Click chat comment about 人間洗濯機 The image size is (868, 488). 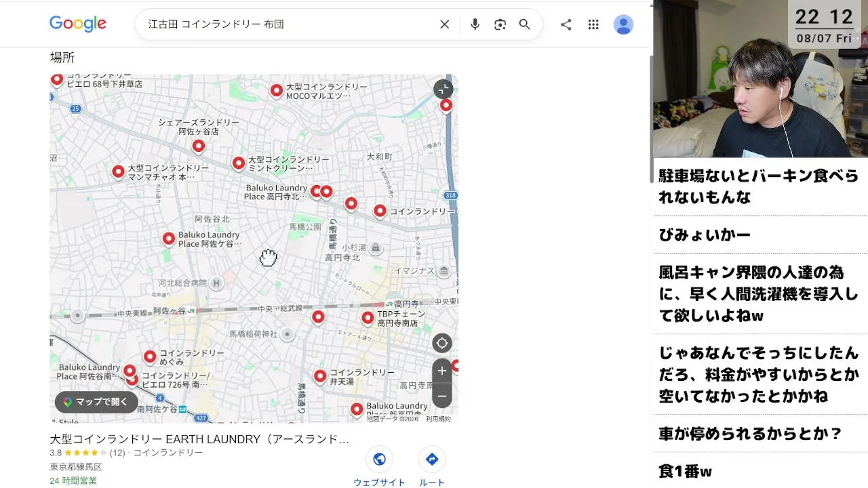(759, 294)
